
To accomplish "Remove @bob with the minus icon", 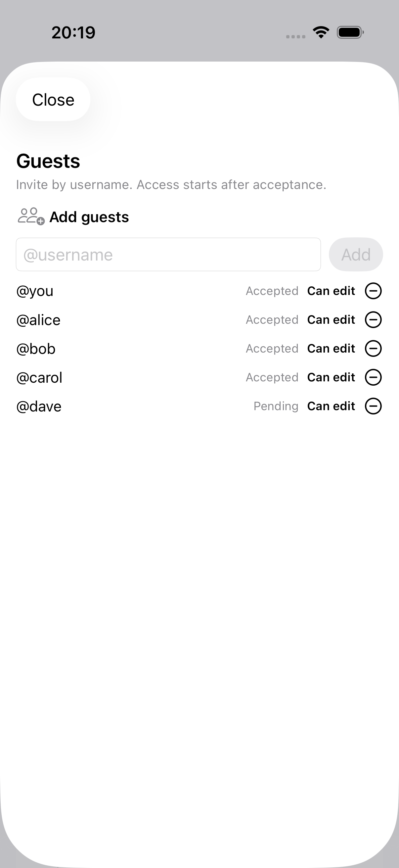I will pos(373,348).
